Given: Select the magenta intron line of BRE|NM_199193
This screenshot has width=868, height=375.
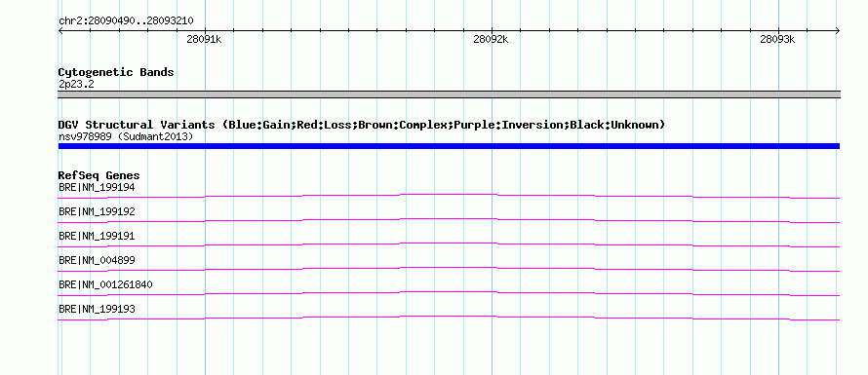Looking at the screenshot, I should [449, 318].
